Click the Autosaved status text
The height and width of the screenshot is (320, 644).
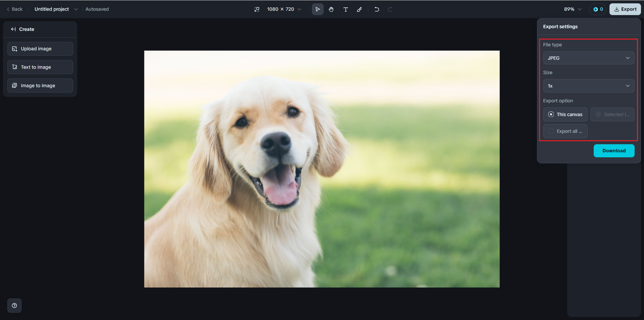[97, 9]
